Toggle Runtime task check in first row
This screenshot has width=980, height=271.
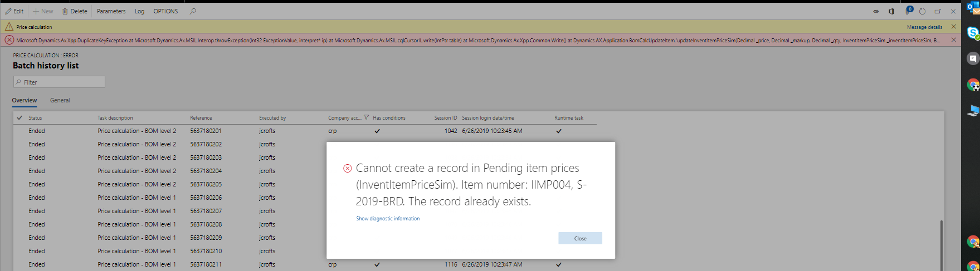pos(559,131)
